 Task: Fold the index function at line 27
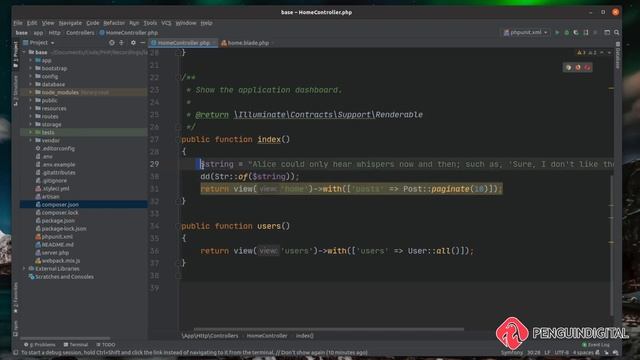point(178,140)
